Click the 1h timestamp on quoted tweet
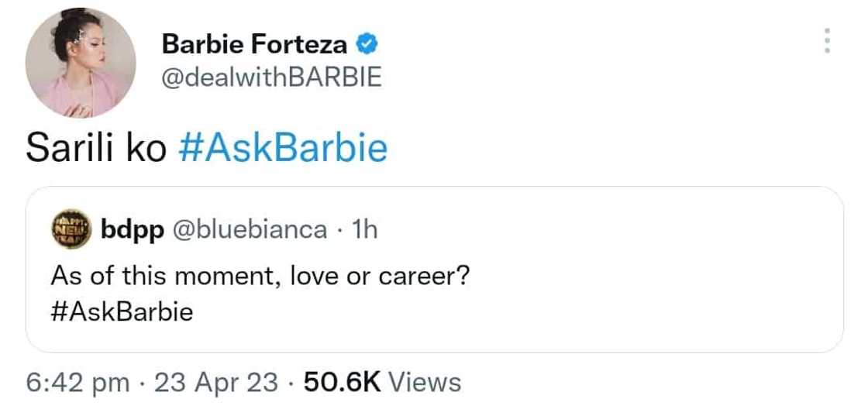 tap(364, 229)
